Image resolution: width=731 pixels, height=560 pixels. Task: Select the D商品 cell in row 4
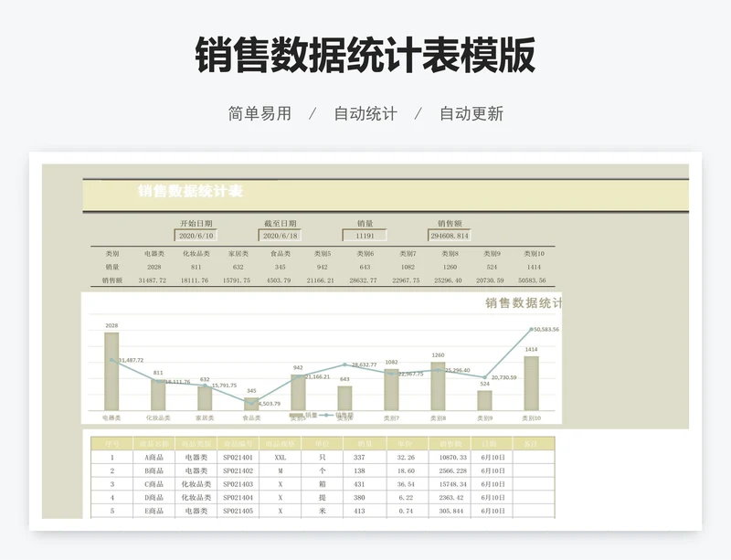coord(154,498)
